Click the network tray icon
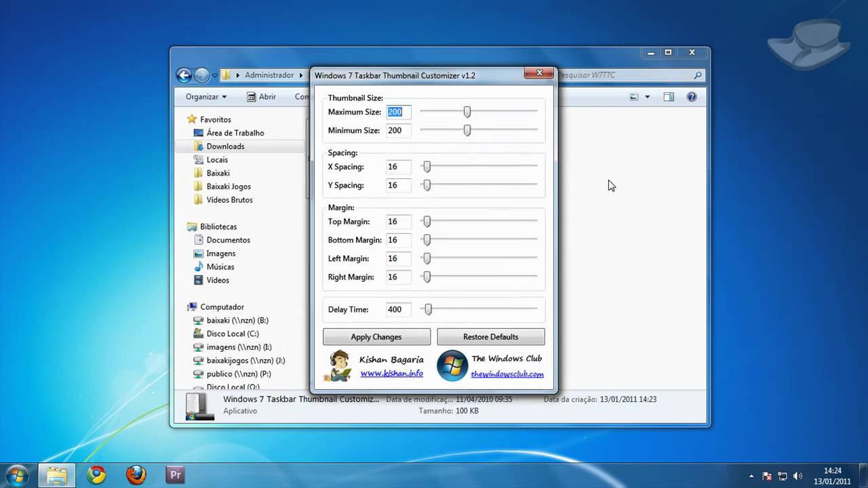The height and width of the screenshot is (488, 868). [783, 476]
